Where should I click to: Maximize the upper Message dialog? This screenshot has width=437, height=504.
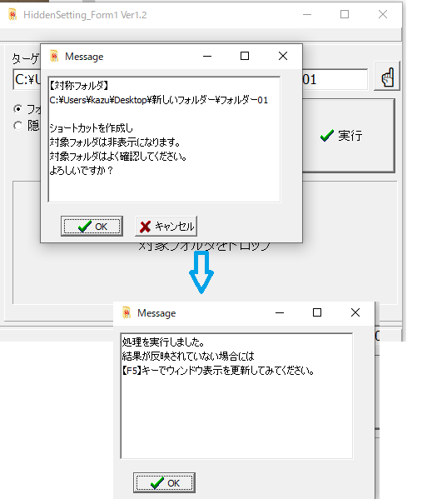point(245,56)
